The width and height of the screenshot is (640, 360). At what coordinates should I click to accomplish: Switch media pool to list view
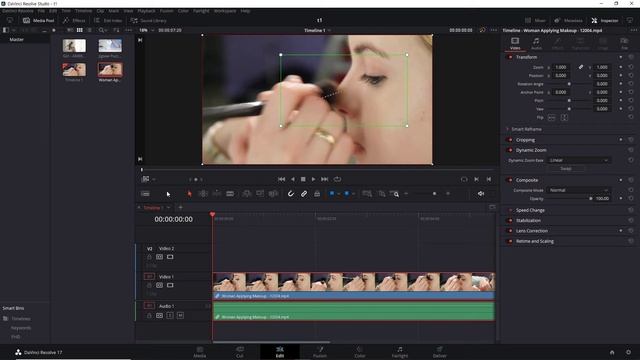point(89,30)
